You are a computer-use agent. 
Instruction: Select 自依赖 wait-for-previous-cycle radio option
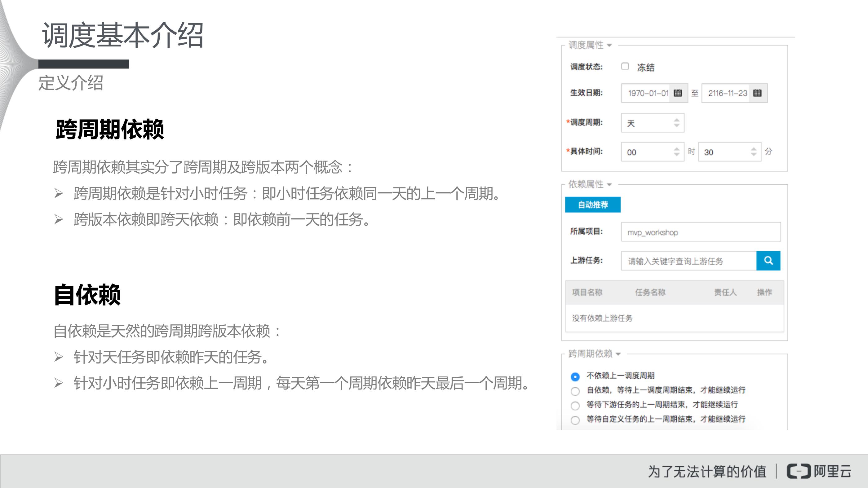click(575, 391)
